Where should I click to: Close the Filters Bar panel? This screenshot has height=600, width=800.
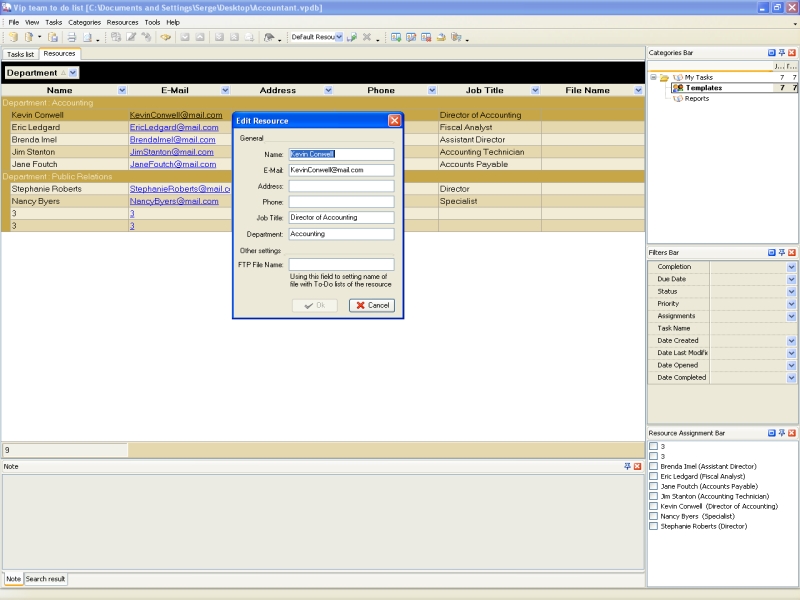(792, 253)
